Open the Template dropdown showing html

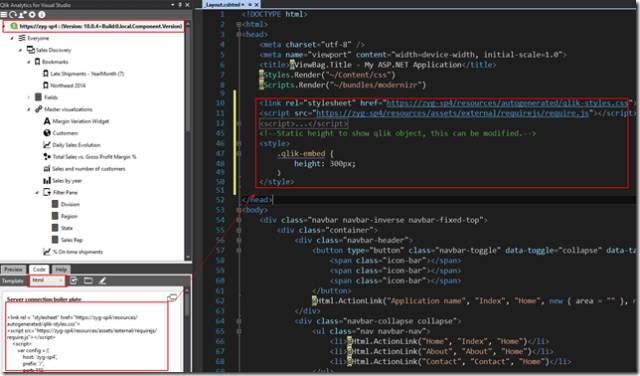point(47,280)
